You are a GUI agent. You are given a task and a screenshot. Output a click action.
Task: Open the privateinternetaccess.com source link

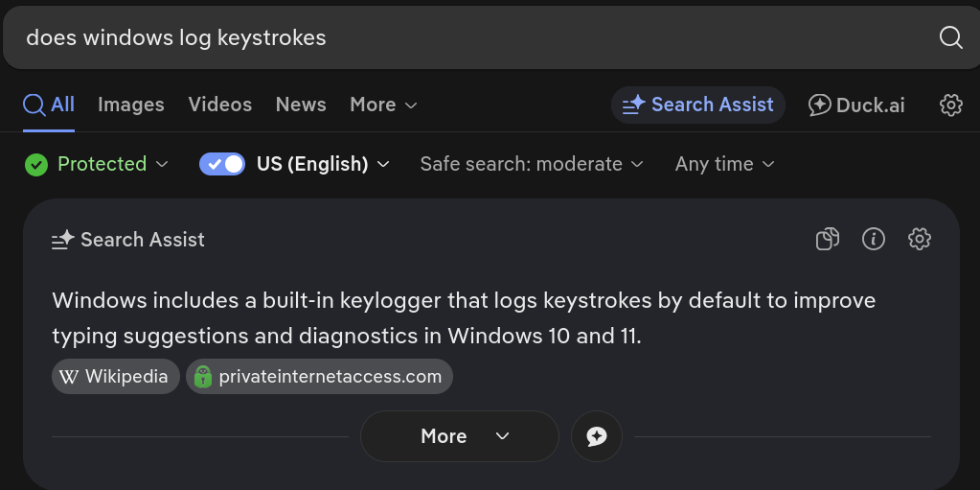(x=319, y=377)
